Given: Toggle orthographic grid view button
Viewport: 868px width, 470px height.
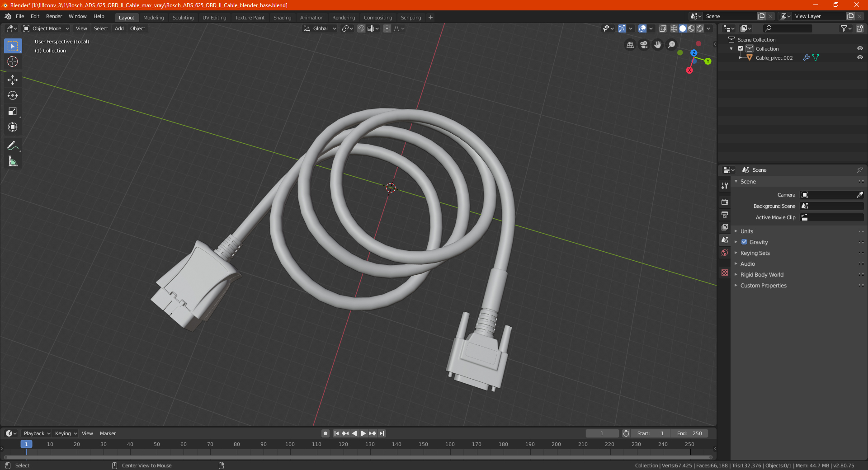Looking at the screenshot, I should (x=630, y=45).
